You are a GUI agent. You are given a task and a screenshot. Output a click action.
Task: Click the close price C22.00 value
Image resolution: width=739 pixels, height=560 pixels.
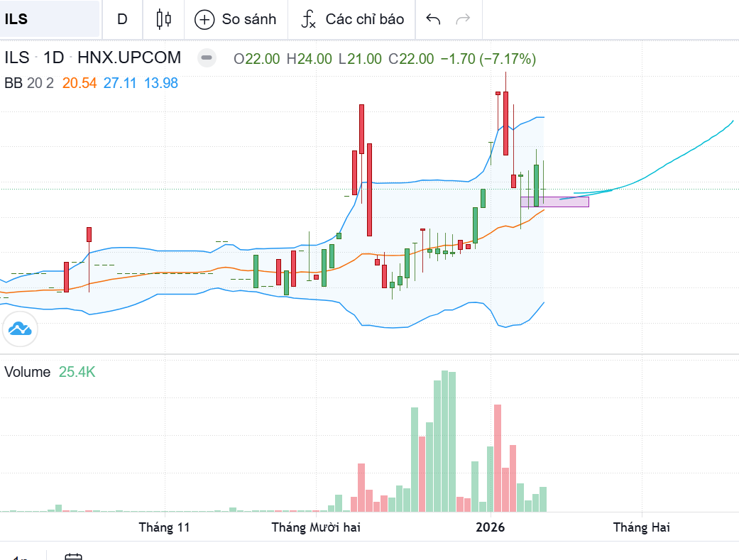tap(411, 59)
